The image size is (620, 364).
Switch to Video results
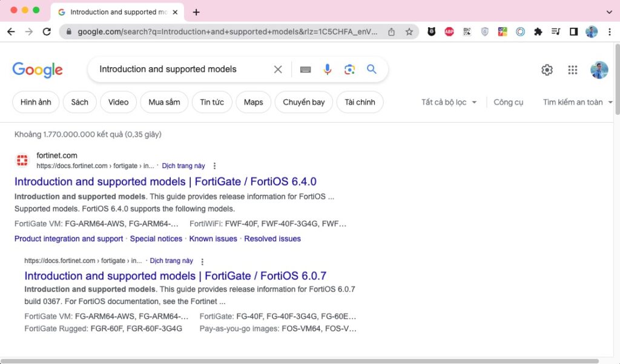click(x=118, y=102)
